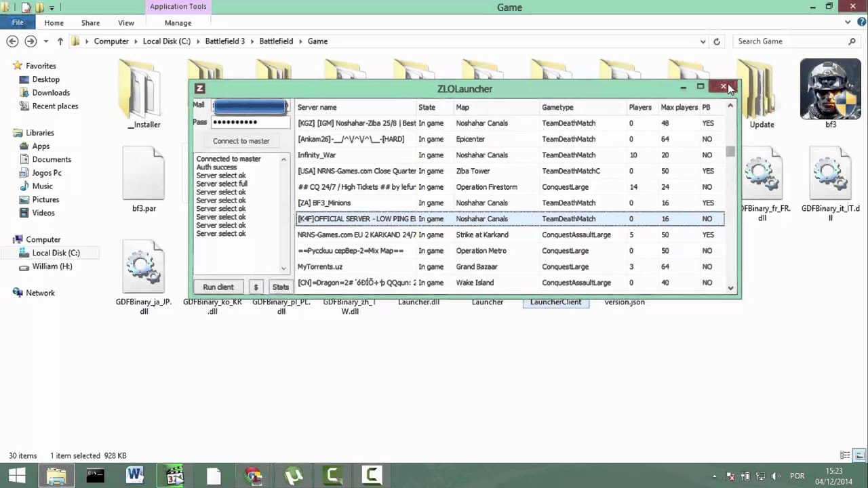Open Windows Start button
Viewport: 868px width, 488px height.
(x=17, y=476)
